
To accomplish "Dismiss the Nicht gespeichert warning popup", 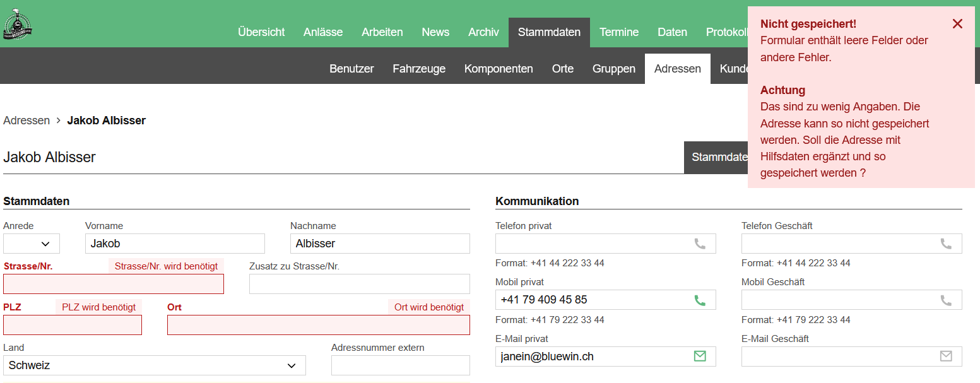I will coord(957,23).
